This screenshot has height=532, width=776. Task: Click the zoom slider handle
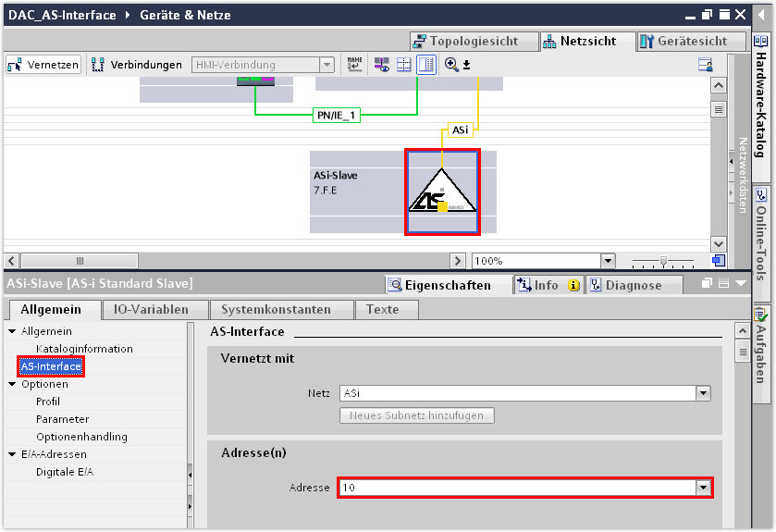[662, 261]
